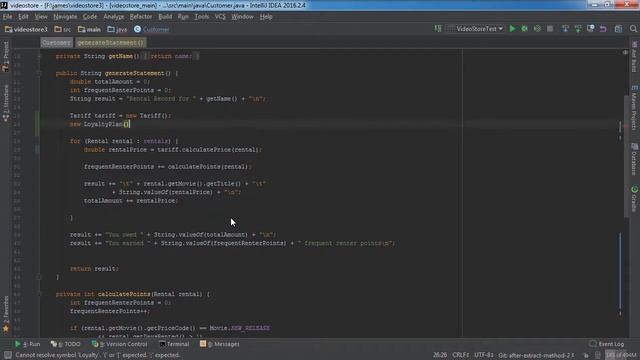
Task: Start debugging with the bug icon
Action: 524,29
